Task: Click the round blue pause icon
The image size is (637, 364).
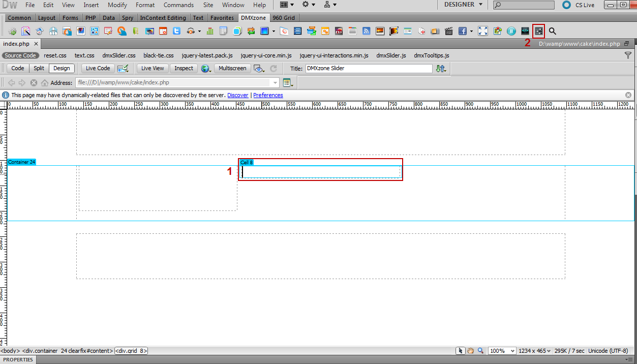Action: point(511,31)
